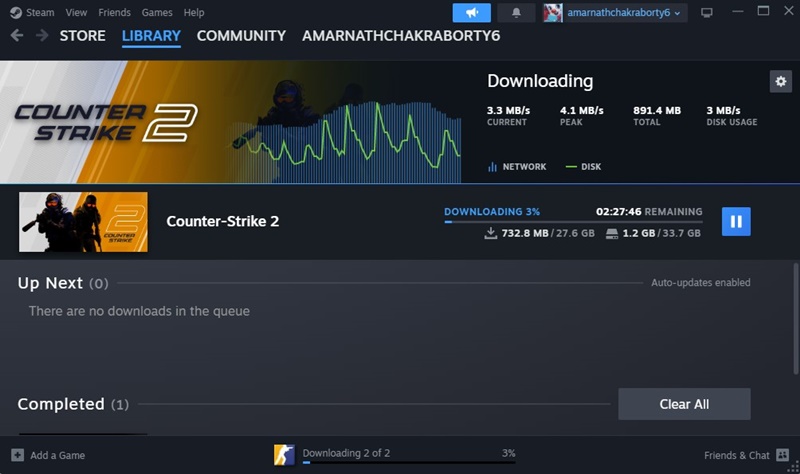Screen dimensions: 800x474
Task: Switch to Big Picture mode monitor icon
Action: (x=707, y=13)
